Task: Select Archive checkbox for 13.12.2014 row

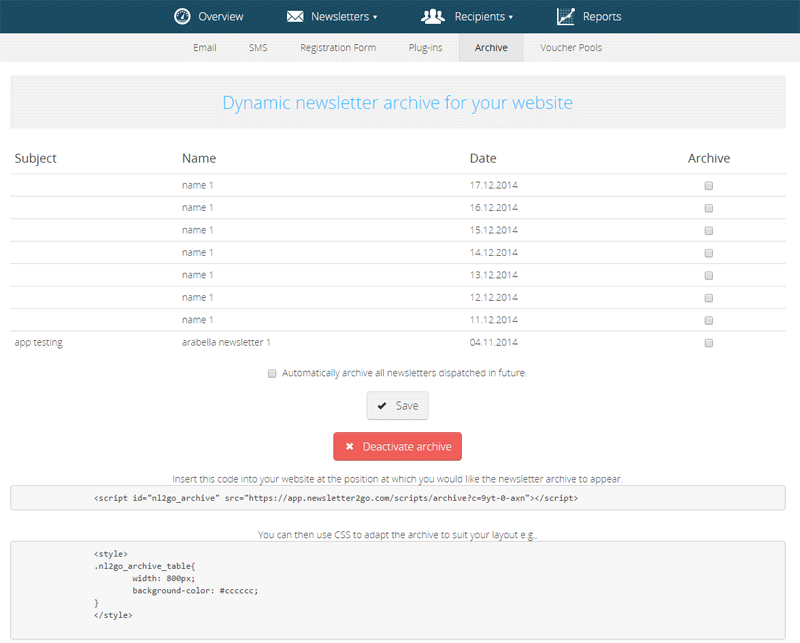Action: point(709,276)
